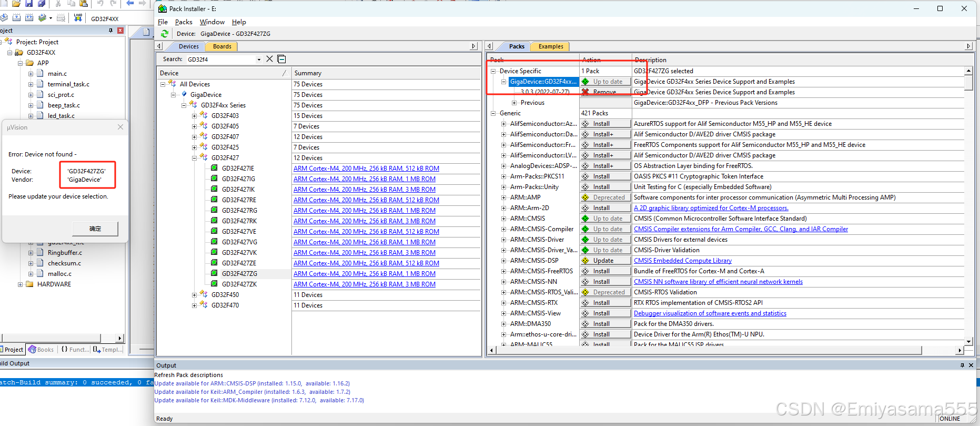
Task: Click the main.c file icon
Action: [40, 73]
